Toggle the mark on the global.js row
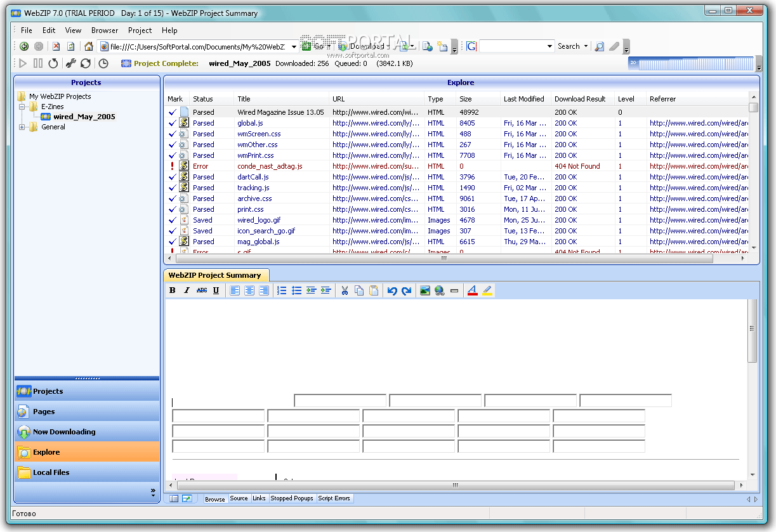The image size is (776, 532). [172, 123]
